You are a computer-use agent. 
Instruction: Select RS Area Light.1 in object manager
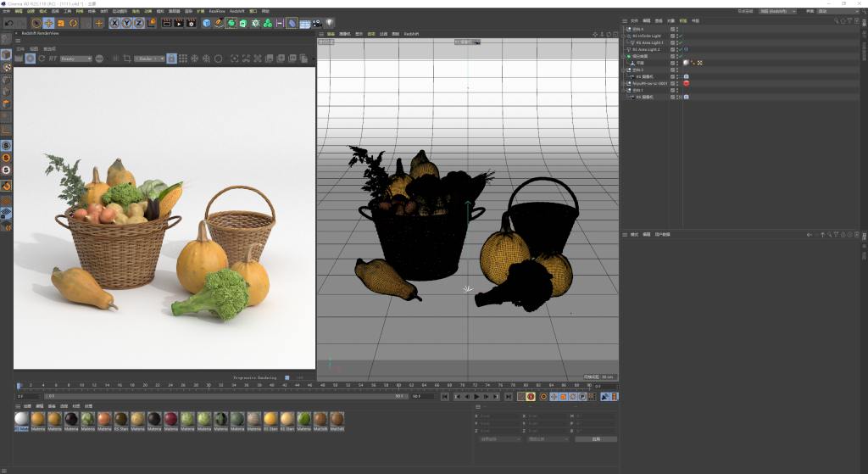pyautogui.click(x=649, y=42)
